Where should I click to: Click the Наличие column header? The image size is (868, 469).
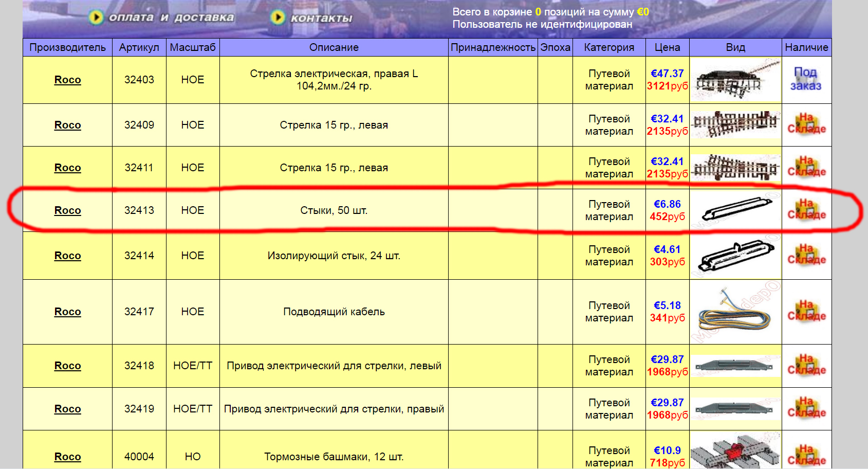click(x=806, y=47)
